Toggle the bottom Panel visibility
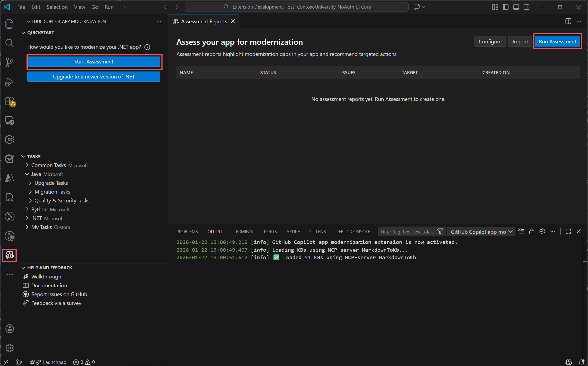Viewport: 588px width, 366px height. point(516,7)
